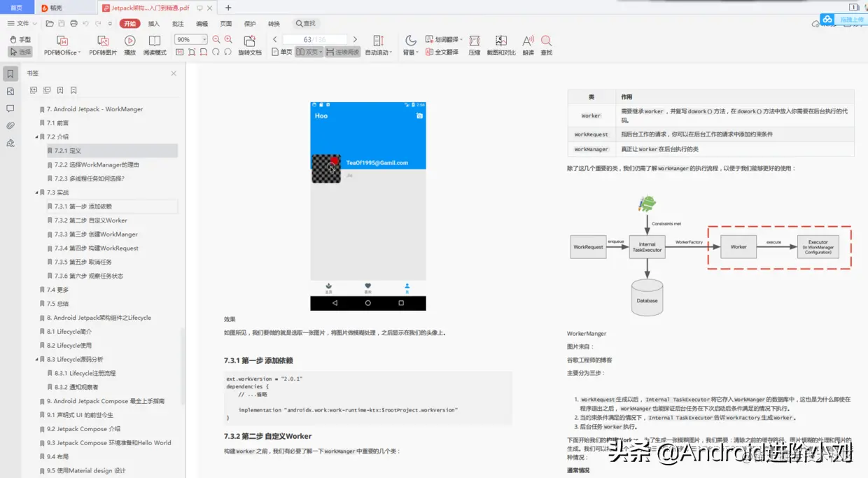Image resolution: width=868 pixels, height=478 pixels.
Task: Click the page number input field
Action: point(314,40)
